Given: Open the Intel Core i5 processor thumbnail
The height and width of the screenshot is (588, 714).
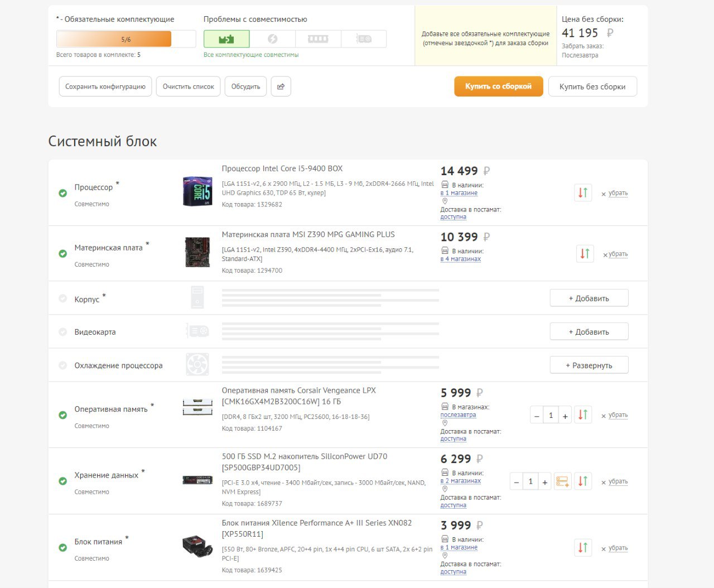Looking at the screenshot, I should coord(197,191).
